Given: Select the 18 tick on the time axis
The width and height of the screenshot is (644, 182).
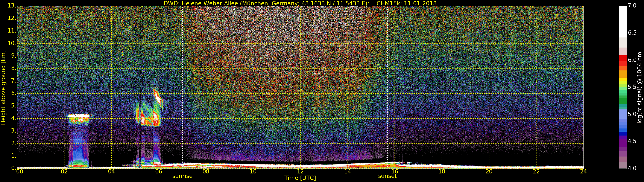Looking at the screenshot, I should tap(442, 172).
